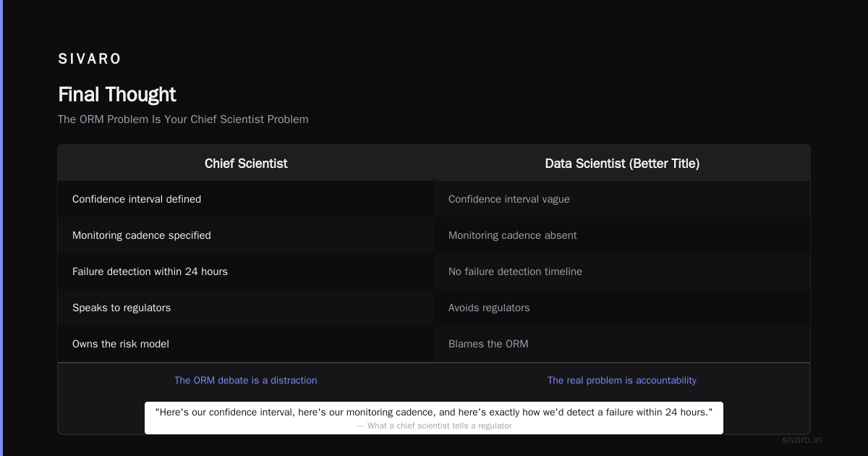
Task: Click the Owns the risk model cell
Action: point(246,344)
